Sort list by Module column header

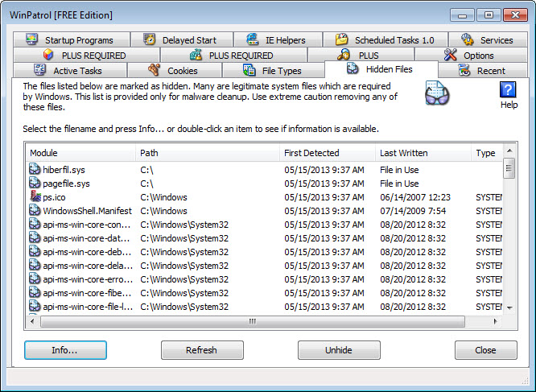[x=80, y=153]
